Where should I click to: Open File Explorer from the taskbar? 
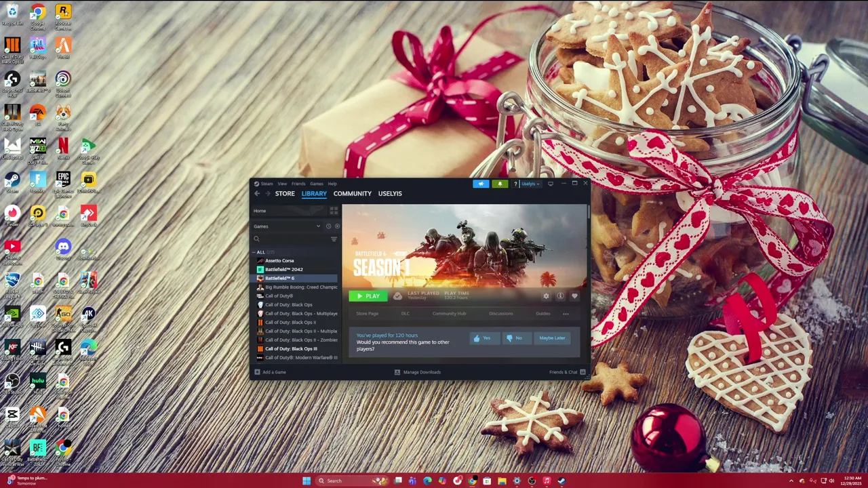click(x=502, y=481)
